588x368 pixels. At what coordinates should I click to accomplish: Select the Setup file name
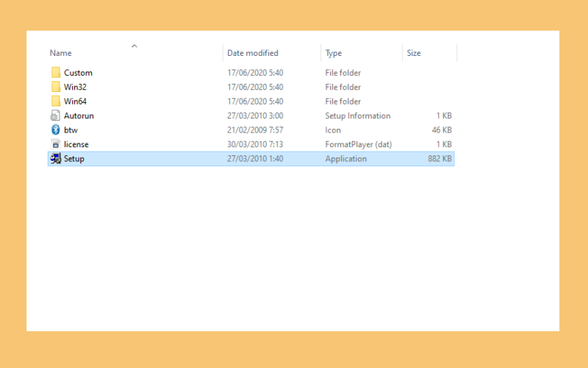coord(74,159)
